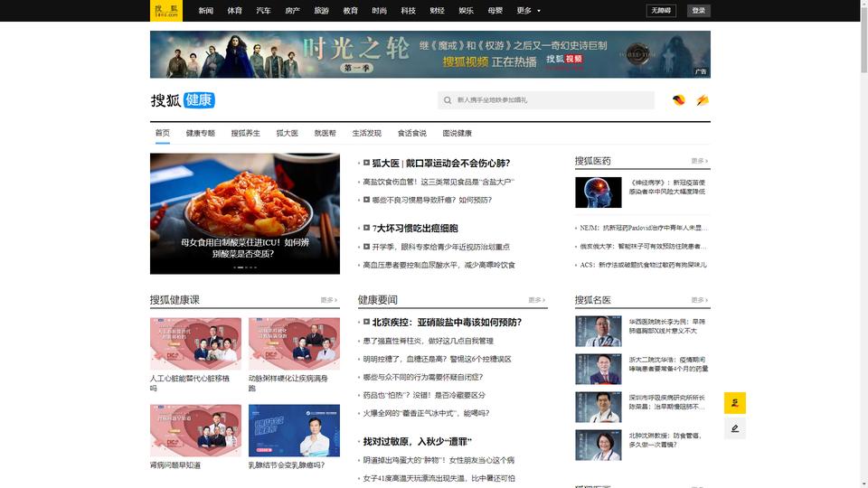Open ACS 新疗法 article link

[643, 265]
